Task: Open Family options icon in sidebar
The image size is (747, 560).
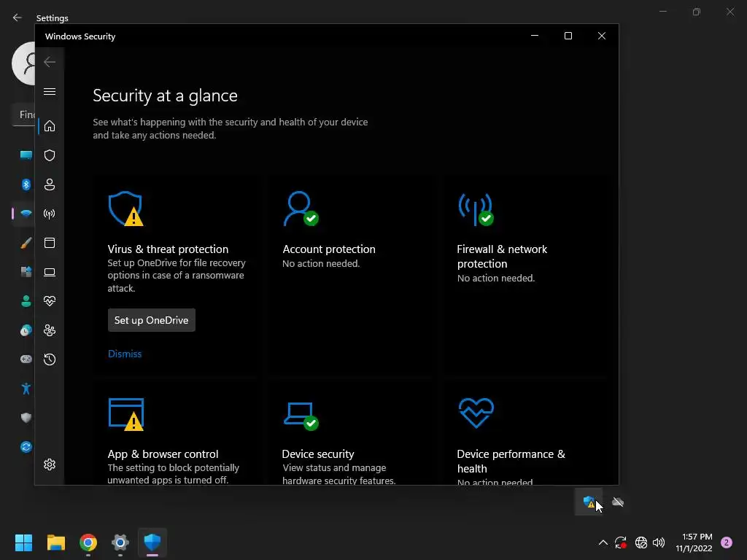Action: coord(50,330)
